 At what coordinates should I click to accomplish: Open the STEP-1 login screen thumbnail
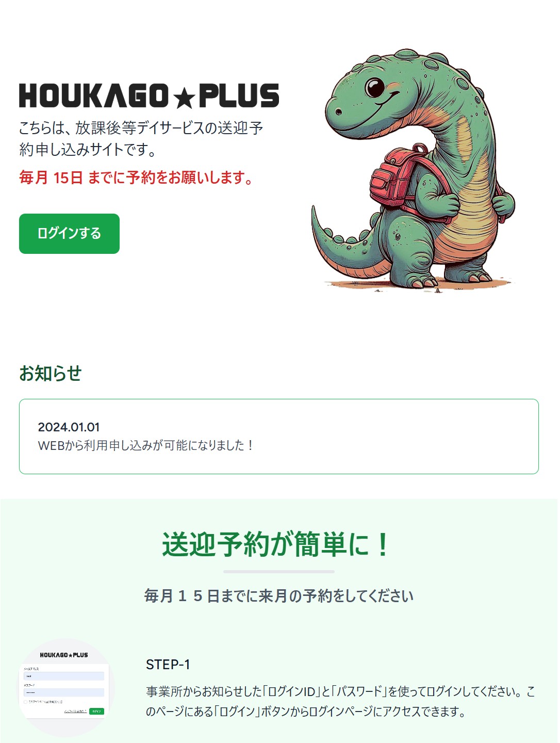pyautogui.click(x=64, y=687)
